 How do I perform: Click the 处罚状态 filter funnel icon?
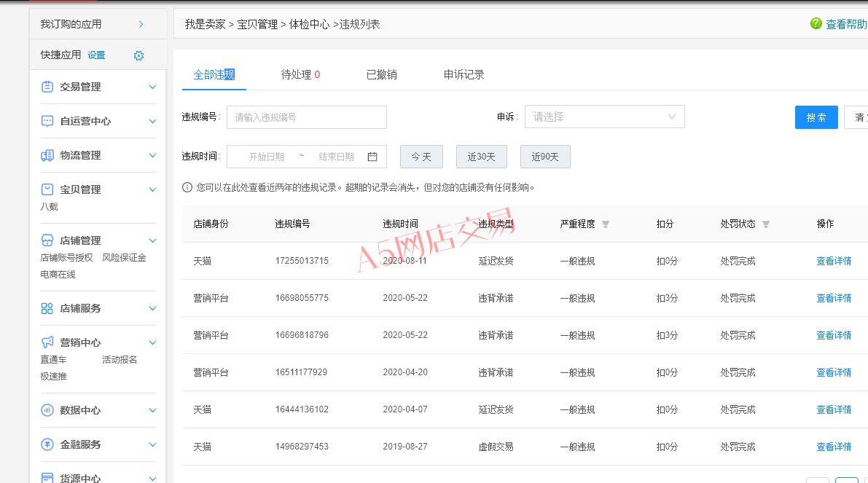[765, 224]
